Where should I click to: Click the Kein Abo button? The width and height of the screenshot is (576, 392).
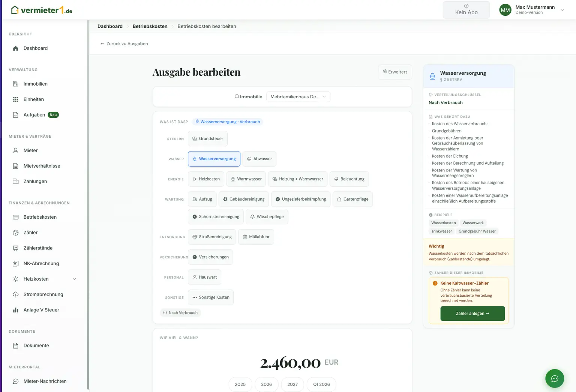point(466,10)
